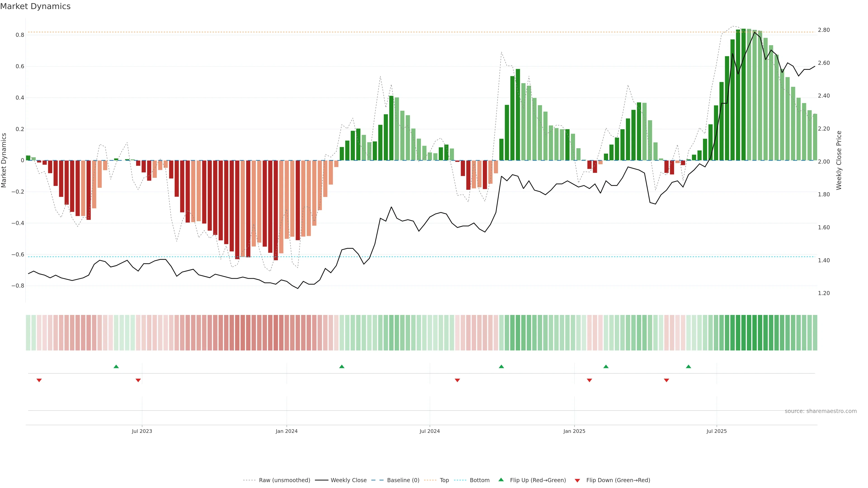Click the rightmost red flip-down triangle marker
The width and height of the screenshot is (868, 488).
click(x=666, y=380)
